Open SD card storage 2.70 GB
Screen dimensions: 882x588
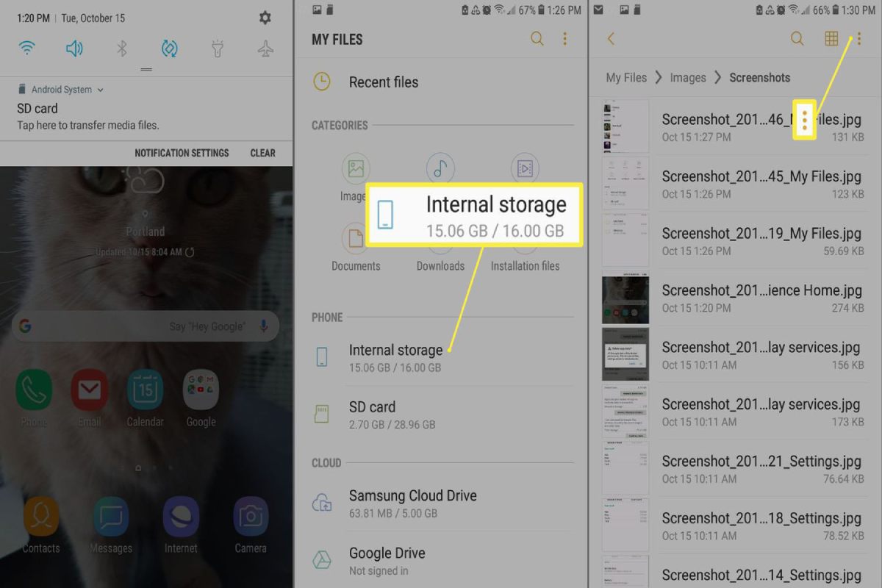pos(441,415)
